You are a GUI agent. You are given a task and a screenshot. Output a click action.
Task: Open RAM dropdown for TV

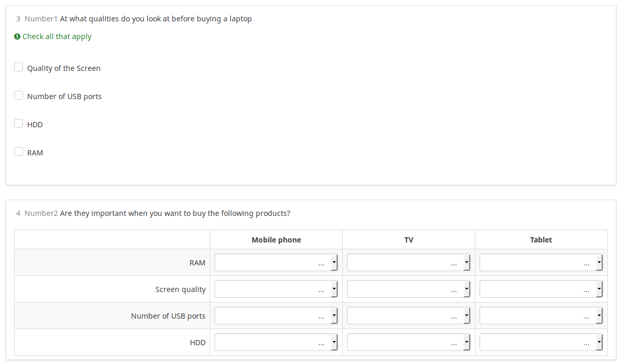point(409,263)
